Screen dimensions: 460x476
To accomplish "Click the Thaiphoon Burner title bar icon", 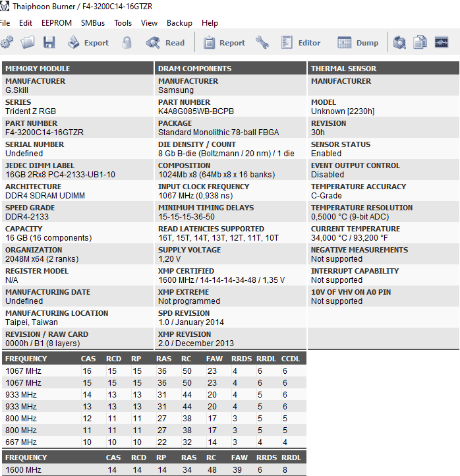I will 5,6.
